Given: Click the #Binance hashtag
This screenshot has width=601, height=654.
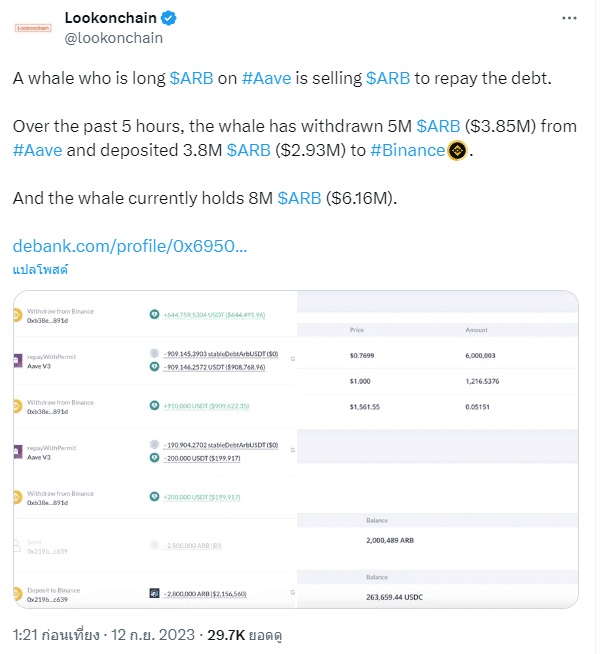Looking at the screenshot, I should [x=408, y=151].
